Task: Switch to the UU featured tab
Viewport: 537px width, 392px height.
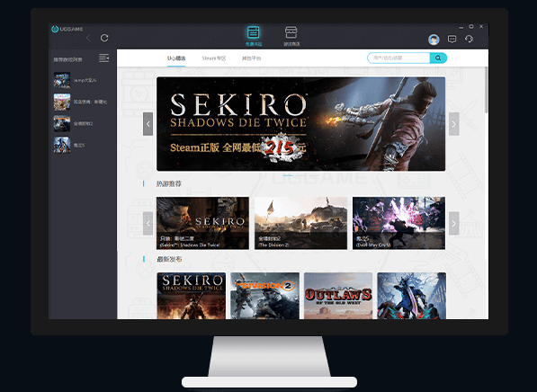Action: click(176, 58)
